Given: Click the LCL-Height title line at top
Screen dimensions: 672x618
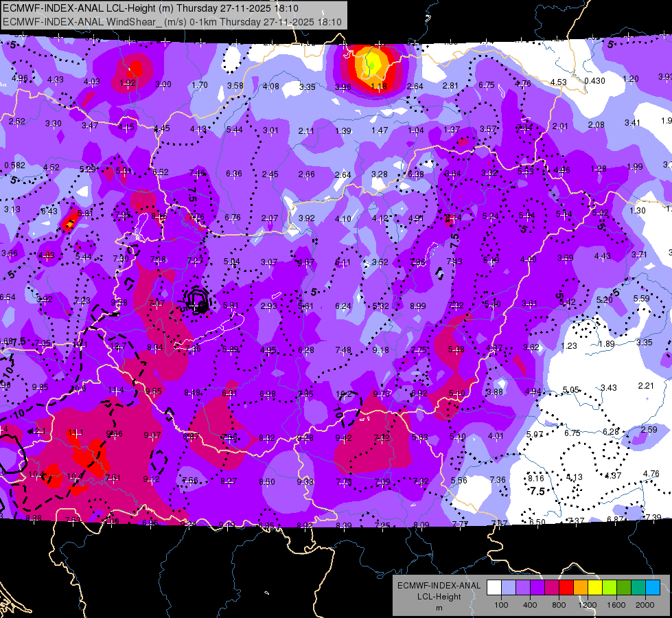Looking at the screenshot, I should click(150, 8).
